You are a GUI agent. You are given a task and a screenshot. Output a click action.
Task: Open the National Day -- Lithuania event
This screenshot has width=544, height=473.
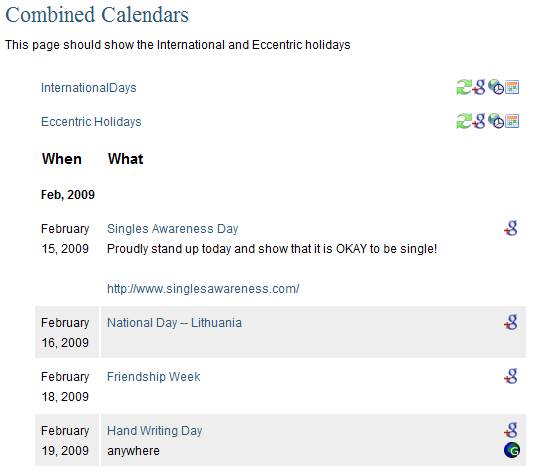(x=174, y=323)
